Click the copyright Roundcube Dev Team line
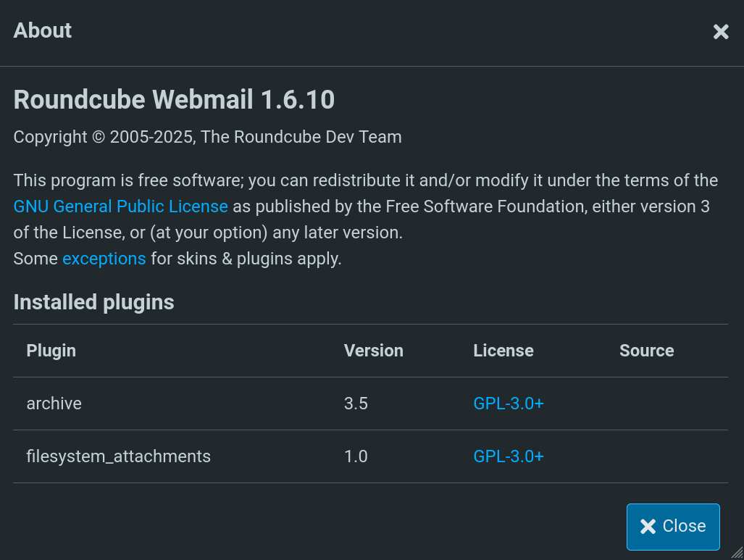 pyautogui.click(x=208, y=137)
